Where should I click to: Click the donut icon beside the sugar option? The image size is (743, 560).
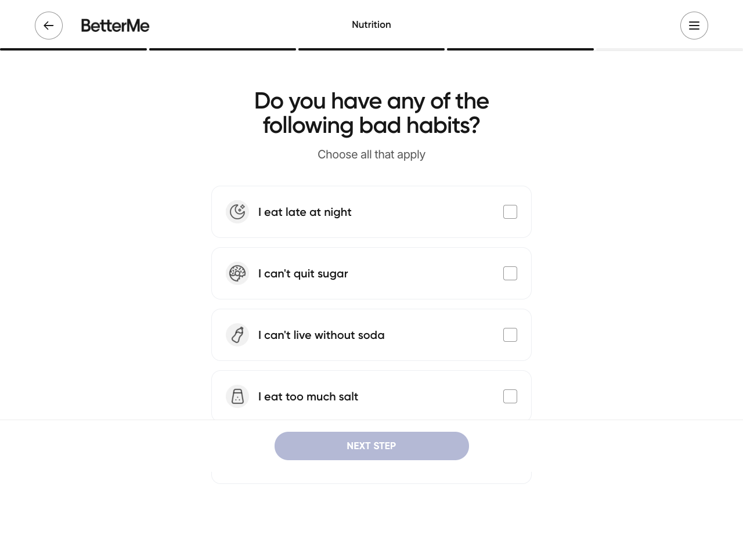point(237,273)
